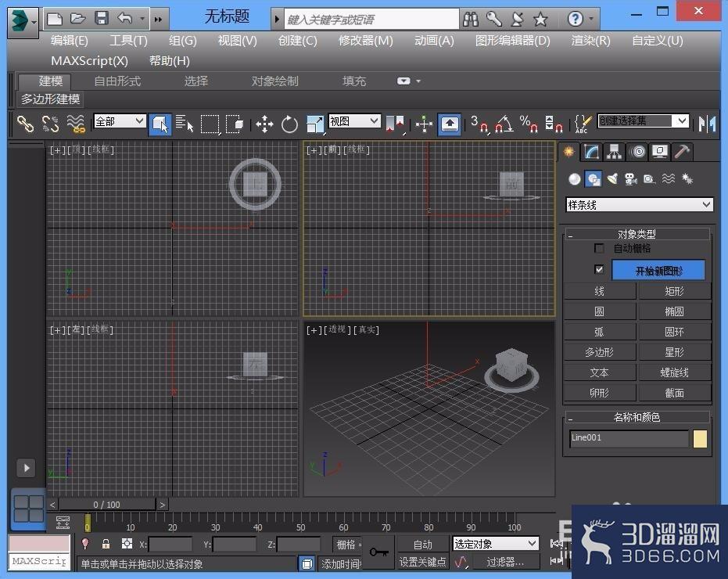Select the Lights category icon
The height and width of the screenshot is (579, 728).
pyautogui.click(x=612, y=179)
